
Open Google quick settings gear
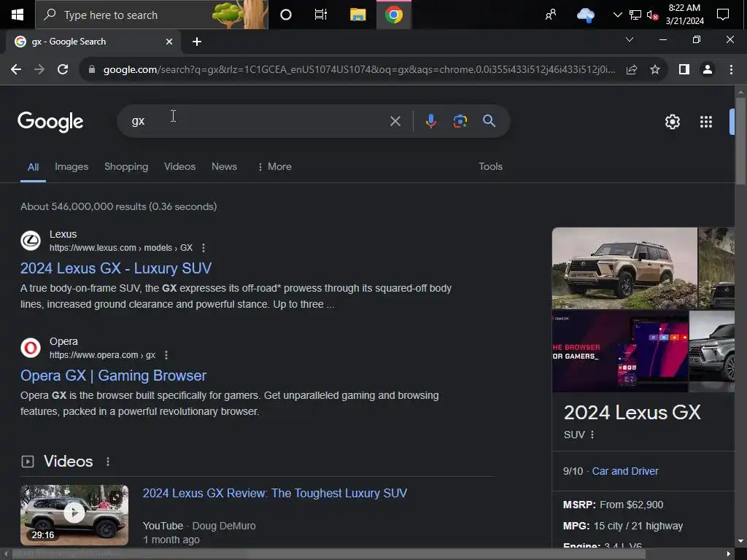tap(672, 122)
